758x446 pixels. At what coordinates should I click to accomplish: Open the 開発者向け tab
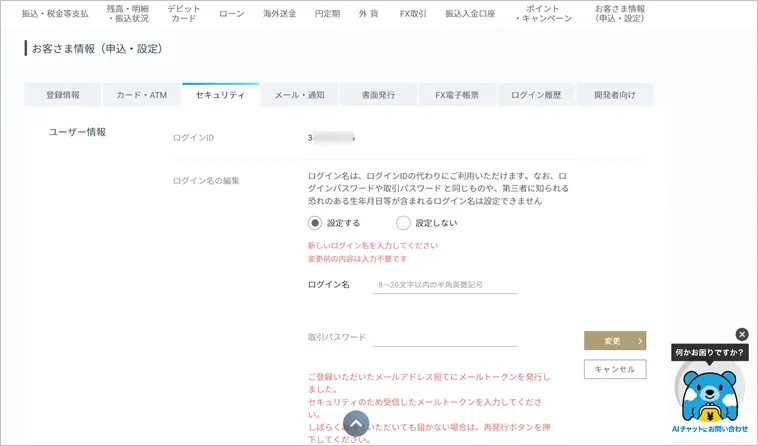click(x=615, y=95)
